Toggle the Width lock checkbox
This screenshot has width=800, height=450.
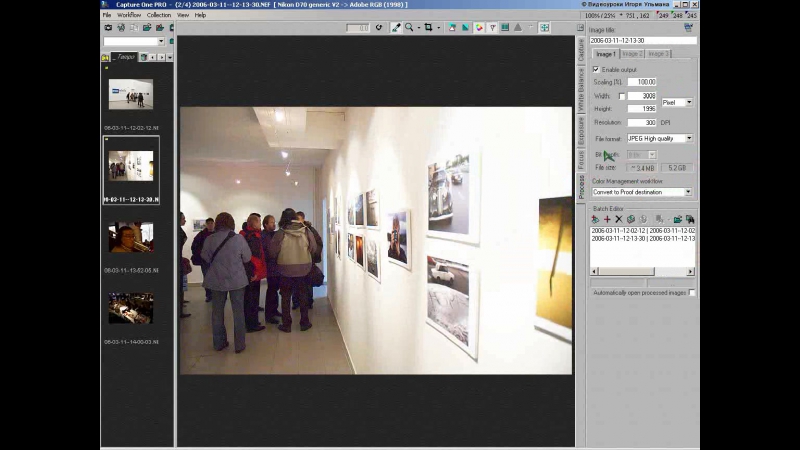[621, 96]
